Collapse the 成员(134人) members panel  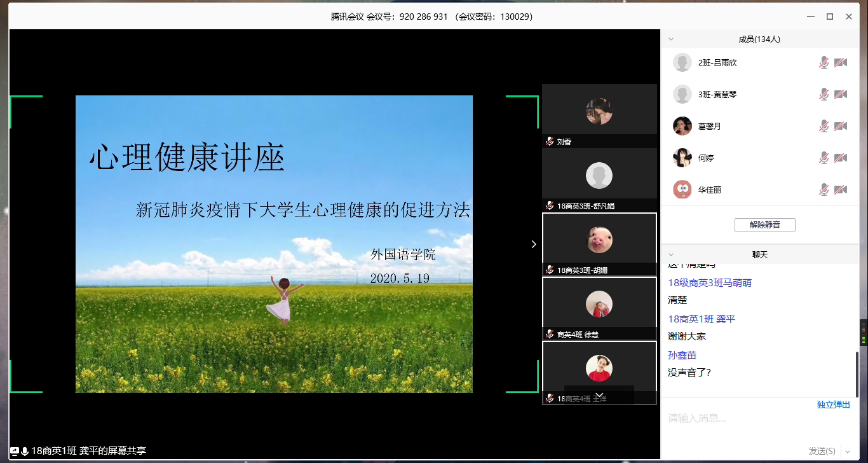[x=670, y=39]
